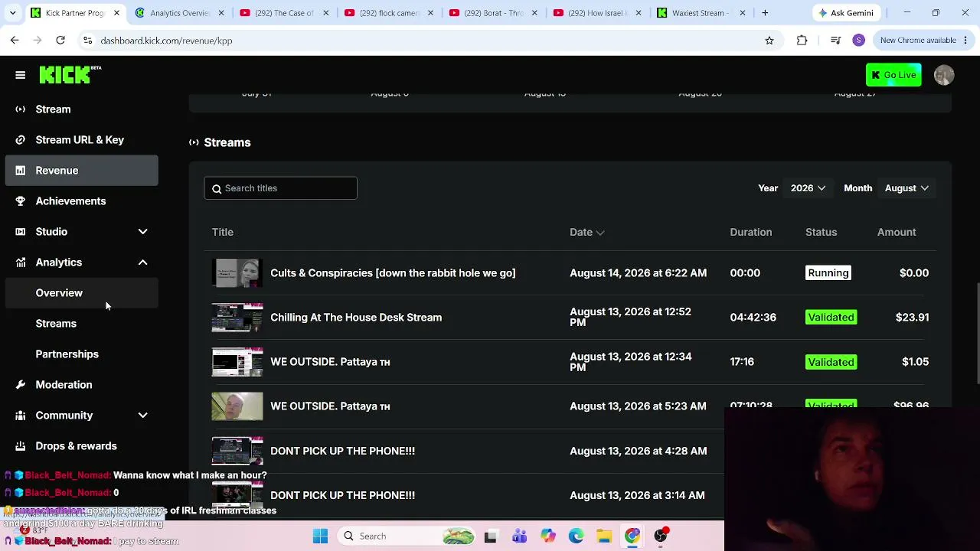Click the Search titles input field
The image size is (980, 551).
coord(280,188)
